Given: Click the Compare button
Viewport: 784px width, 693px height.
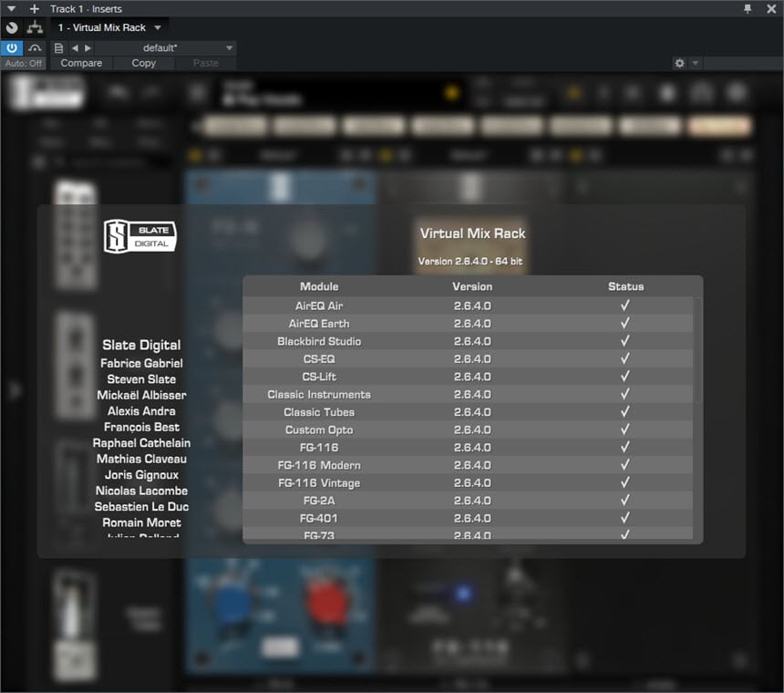Looking at the screenshot, I should pos(81,63).
